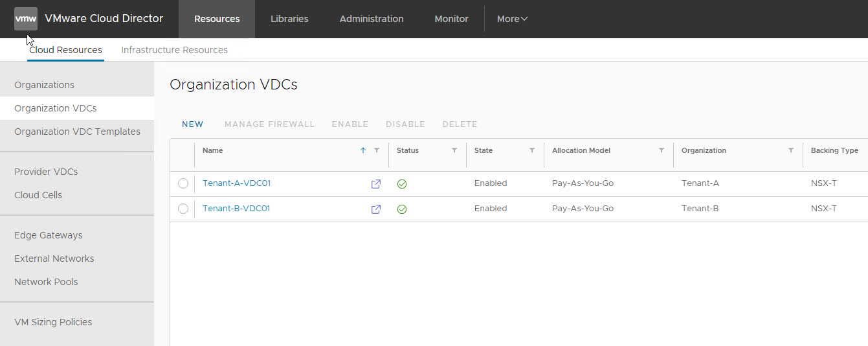Click the Name column sort arrow
Image resolution: width=868 pixels, height=346 pixels.
tap(363, 150)
